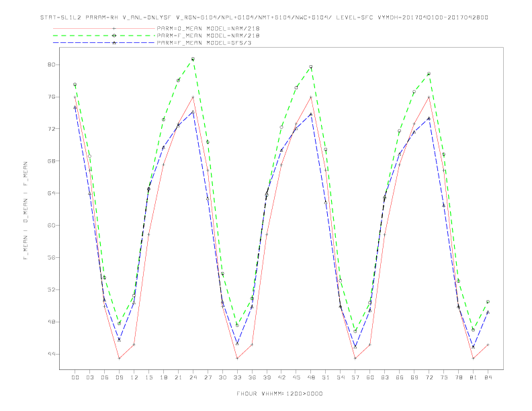Viewport: 532px width, 411px height.
Task: Click x-axis forecast hour label 75
Action: [444, 377]
